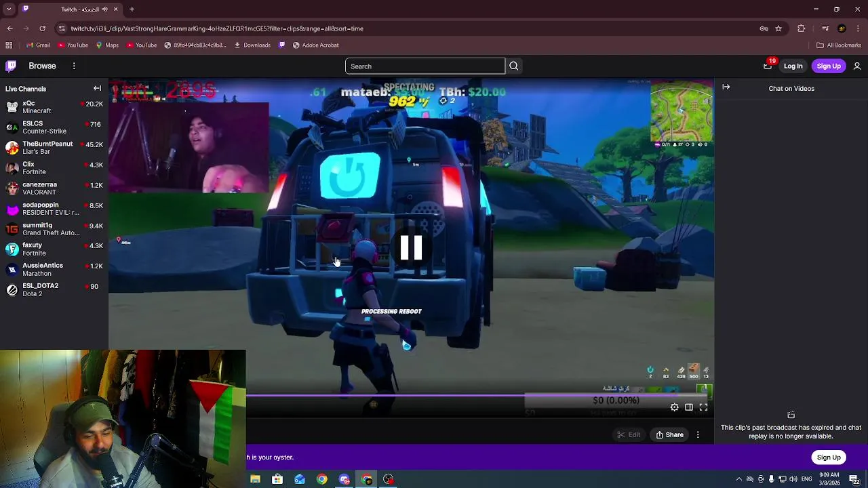Bookmark this page with the star
The width and height of the screenshot is (868, 488).
[x=778, y=28]
